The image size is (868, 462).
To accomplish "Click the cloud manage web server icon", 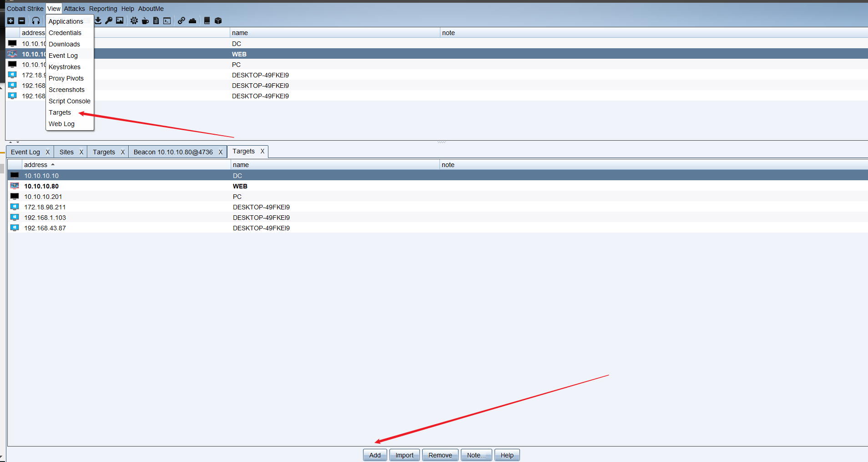I will pos(192,21).
